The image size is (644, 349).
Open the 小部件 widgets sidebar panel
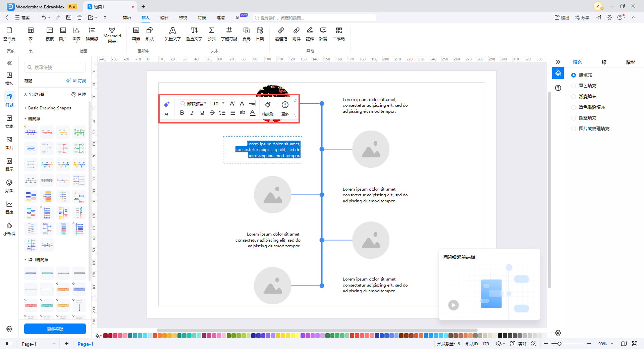tap(9, 229)
